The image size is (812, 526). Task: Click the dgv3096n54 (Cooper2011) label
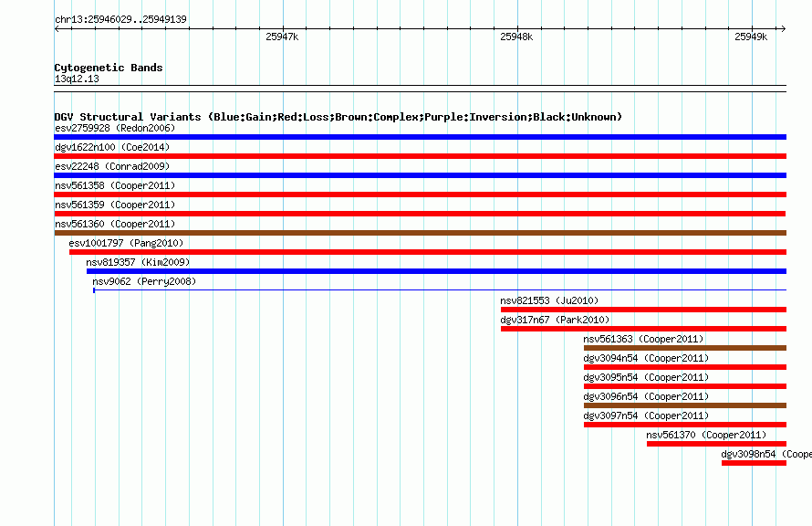646,396
